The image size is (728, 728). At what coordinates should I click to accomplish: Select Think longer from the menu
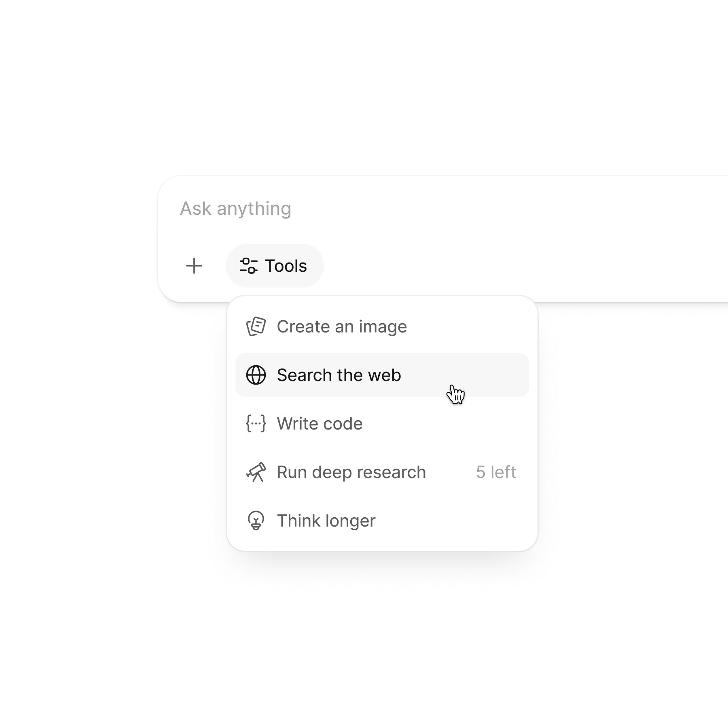coord(326,521)
